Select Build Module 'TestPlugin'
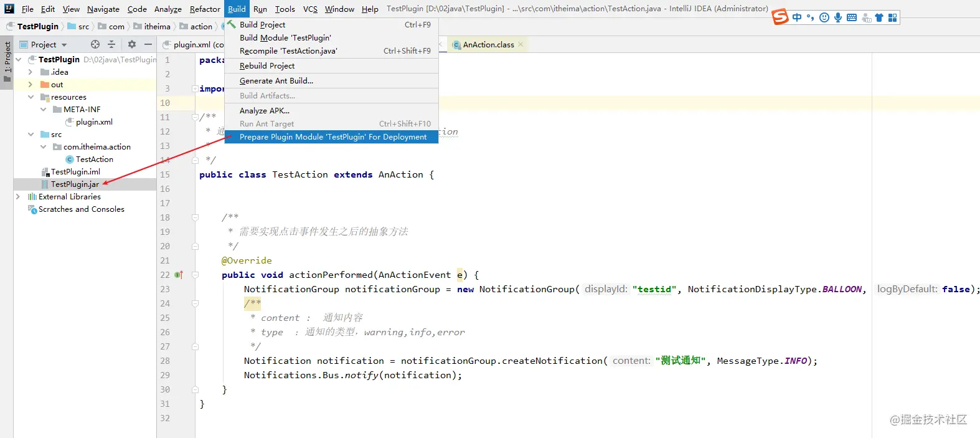The image size is (980, 438). [331, 38]
